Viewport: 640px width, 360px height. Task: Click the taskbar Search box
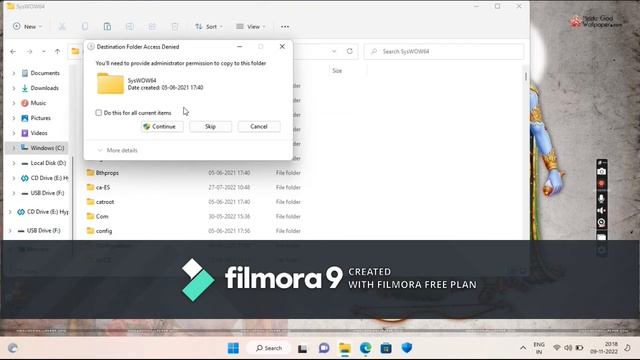tap(269, 348)
